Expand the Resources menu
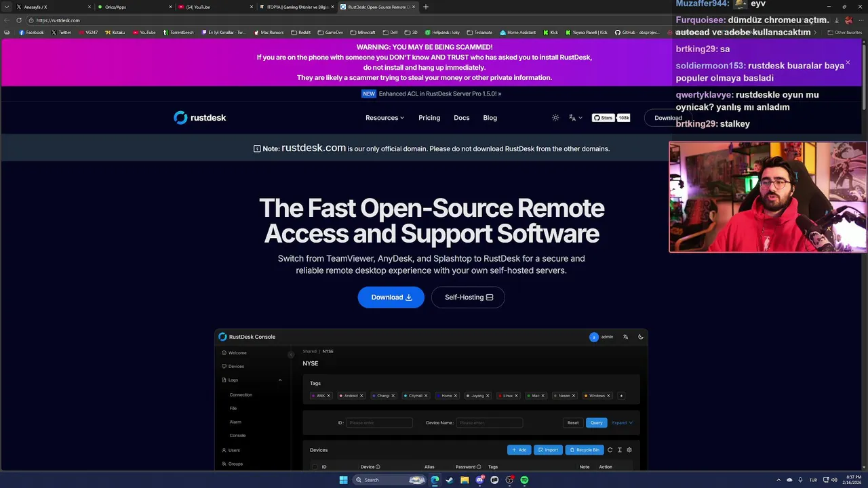The image size is (868, 488). click(x=384, y=118)
